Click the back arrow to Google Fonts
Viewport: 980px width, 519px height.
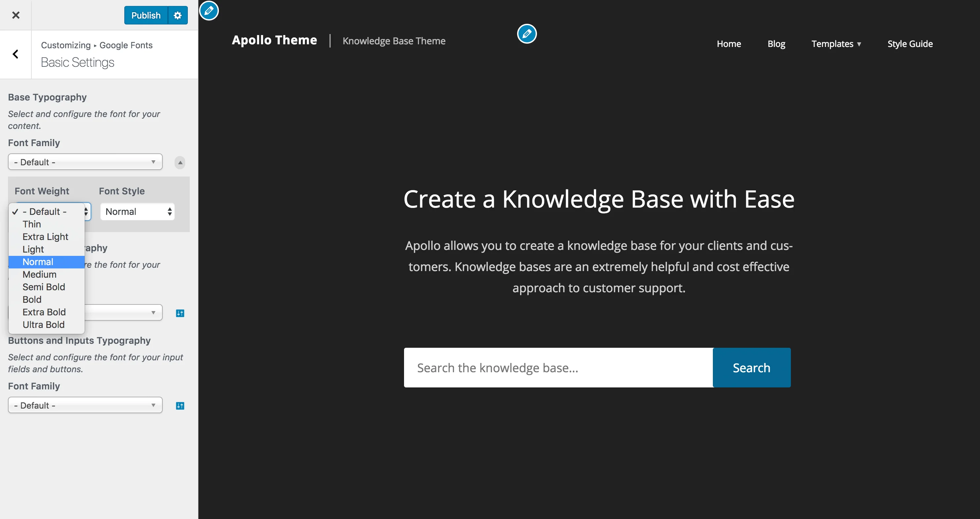16,55
